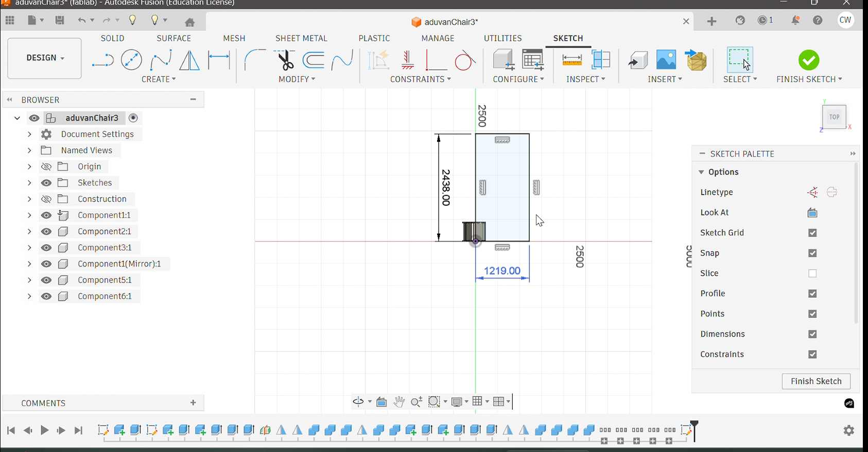The image size is (868, 452).
Task: Switch to the SURFACE tab
Action: (174, 38)
